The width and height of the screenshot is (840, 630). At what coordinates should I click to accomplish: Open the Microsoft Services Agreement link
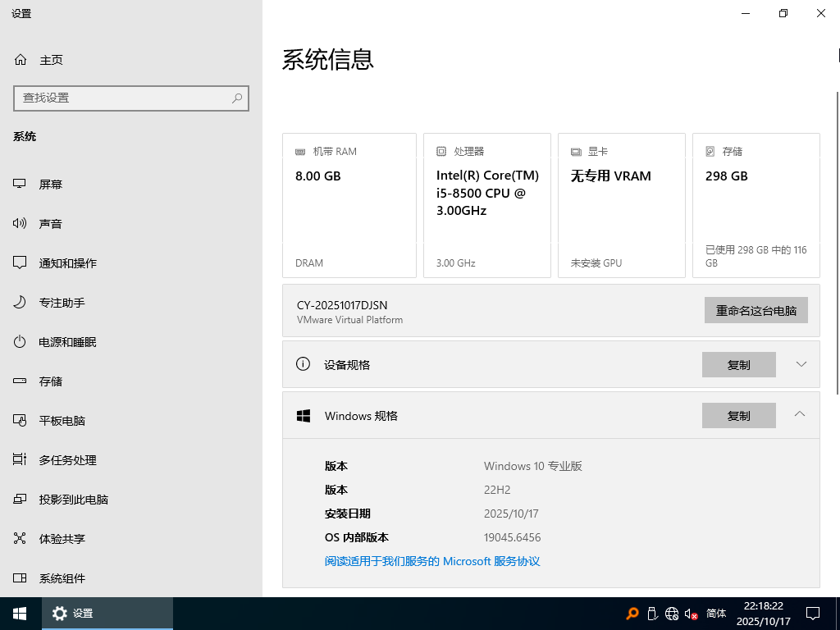[432, 561]
